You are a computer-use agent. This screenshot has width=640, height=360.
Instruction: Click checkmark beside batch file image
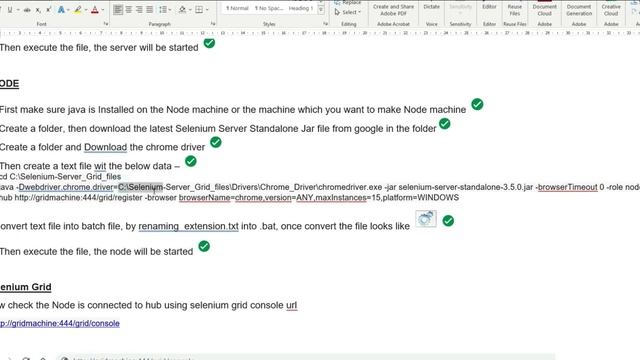pos(448,221)
